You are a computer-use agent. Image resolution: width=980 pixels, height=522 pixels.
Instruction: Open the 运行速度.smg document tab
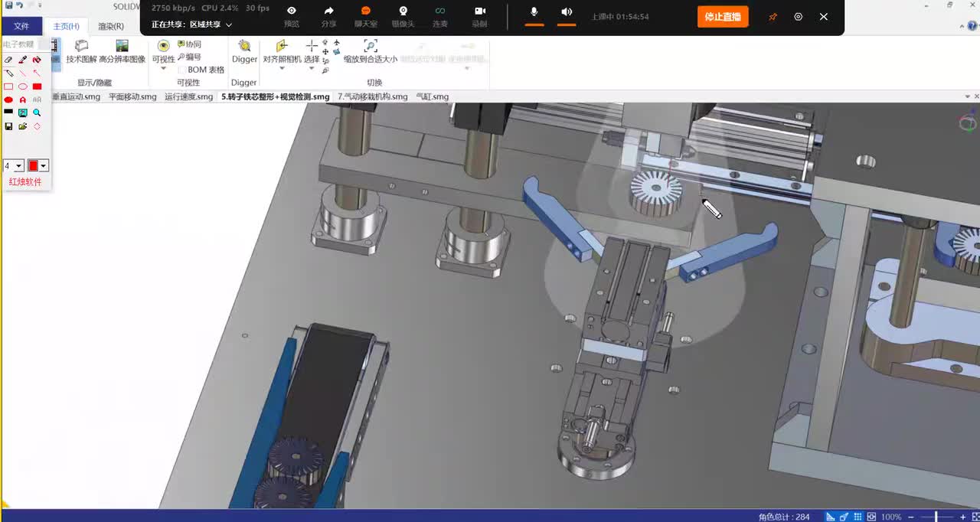(189, 96)
